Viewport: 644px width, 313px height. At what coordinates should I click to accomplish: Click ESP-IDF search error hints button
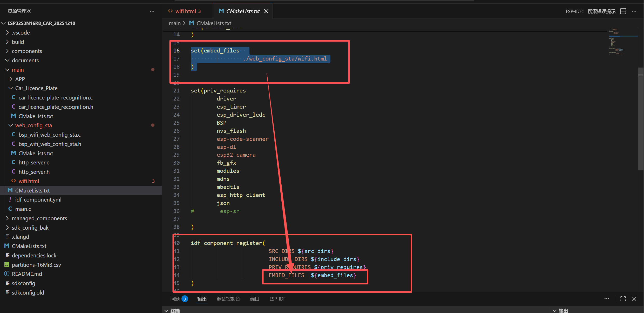click(x=590, y=11)
